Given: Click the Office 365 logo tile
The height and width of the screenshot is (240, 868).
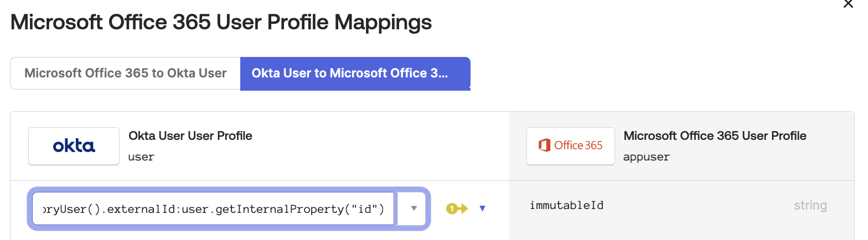Looking at the screenshot, I should pos(570,146).
